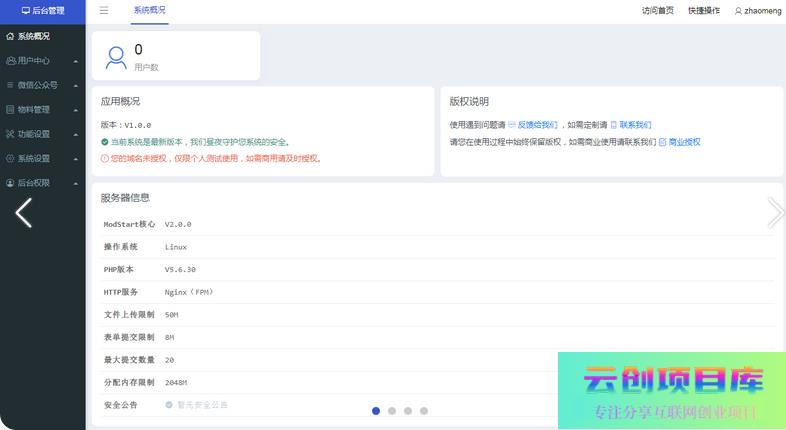Screen dimensions: 786x430
Task: Expand the 微信公众号 arrow
Action: coord(76,86)
